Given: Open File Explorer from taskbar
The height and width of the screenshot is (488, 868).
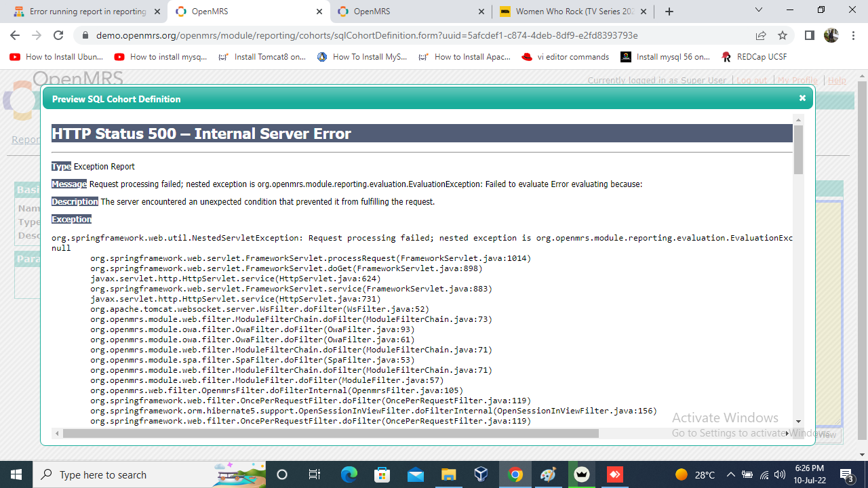Looking at the screenshot, I should tap(448, 474).
